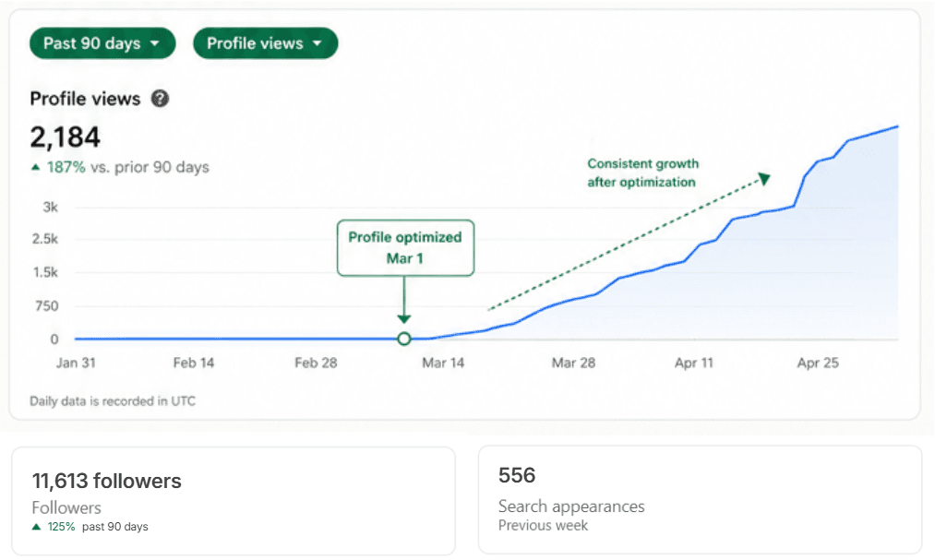Open the 556 Search appearances card
935x560 pixels.
[700, 500]
